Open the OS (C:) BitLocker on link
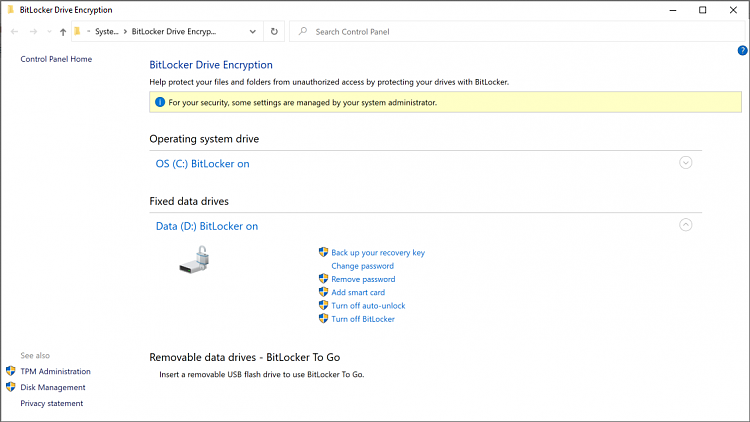 [202, 164]
